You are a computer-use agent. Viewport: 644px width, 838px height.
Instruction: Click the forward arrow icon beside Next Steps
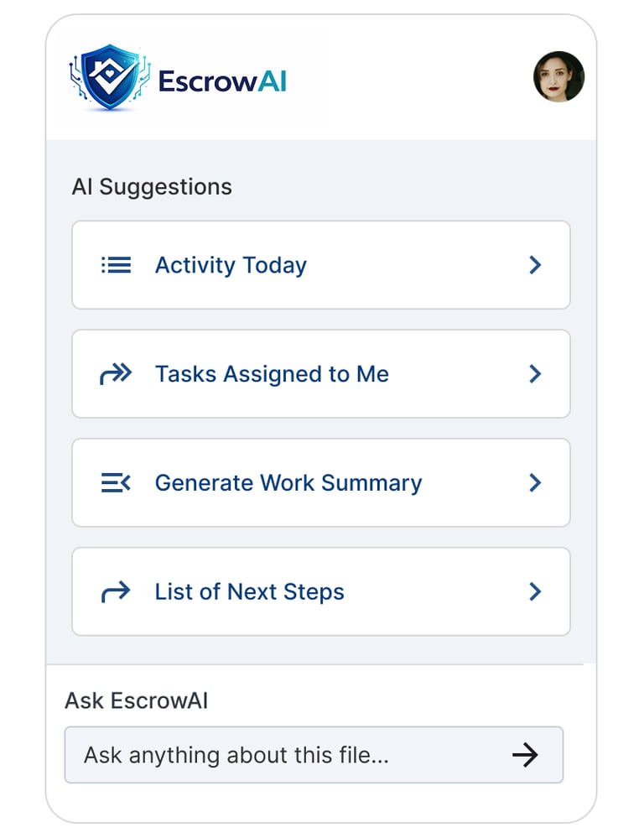click(x=116, y=592)
